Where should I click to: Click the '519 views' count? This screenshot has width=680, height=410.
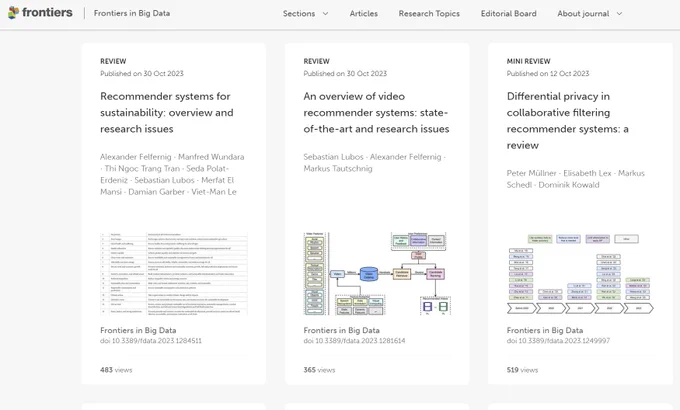pyautogui.click(x=522, y=370)
